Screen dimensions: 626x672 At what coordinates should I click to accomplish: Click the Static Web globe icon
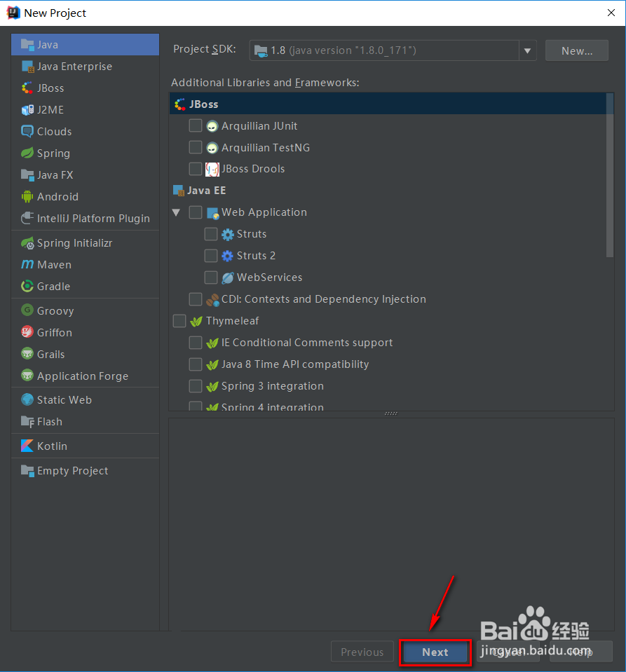[x=27, y=399]
